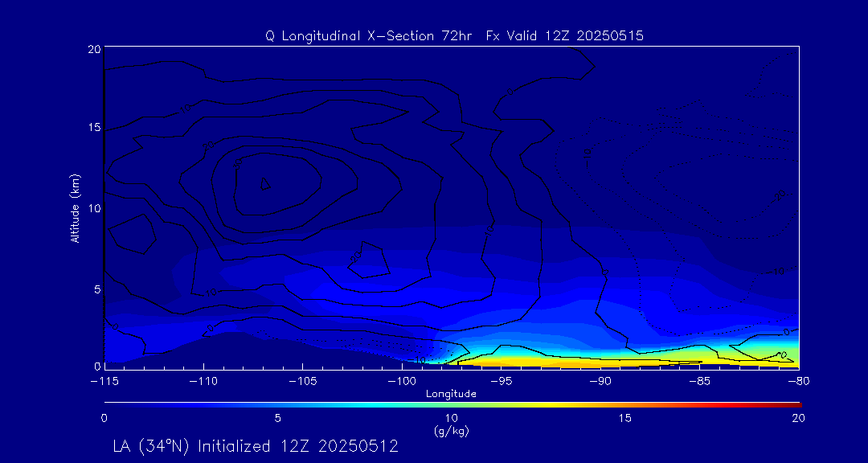Click the 20 tick on the altitude axis
The width and height of the screenshot is (868, 463).
pos(94,48)
